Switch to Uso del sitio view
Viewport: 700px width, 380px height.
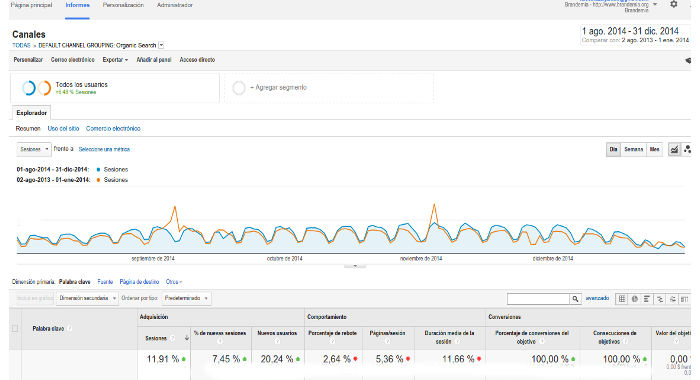63,129
